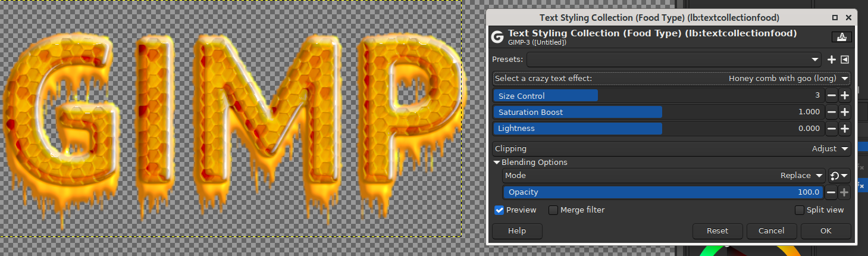Click the save preset plus icon
Screen dimensions: 868x256
click(x=832, y=60)
